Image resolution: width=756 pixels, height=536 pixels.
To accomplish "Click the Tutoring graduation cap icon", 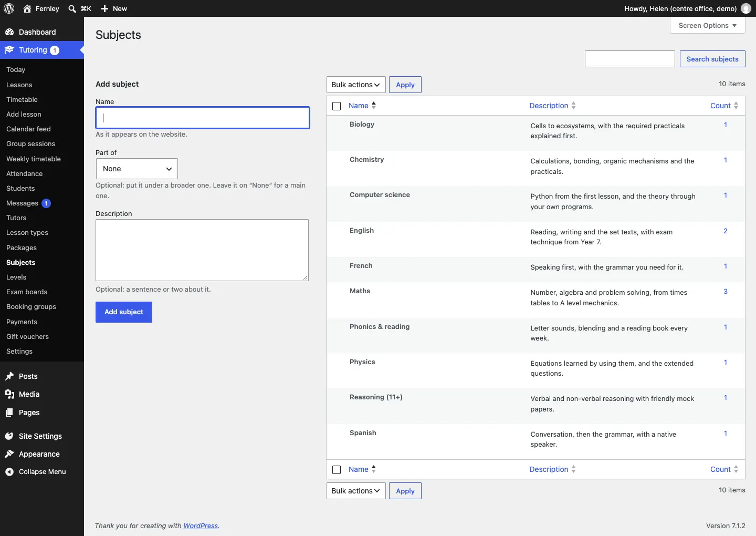I will pos(9,50).
